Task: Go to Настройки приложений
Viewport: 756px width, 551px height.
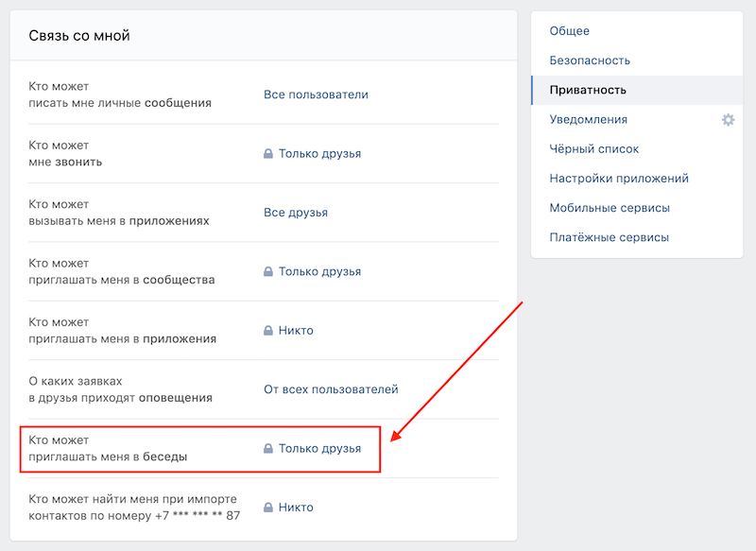Action: 619,179
